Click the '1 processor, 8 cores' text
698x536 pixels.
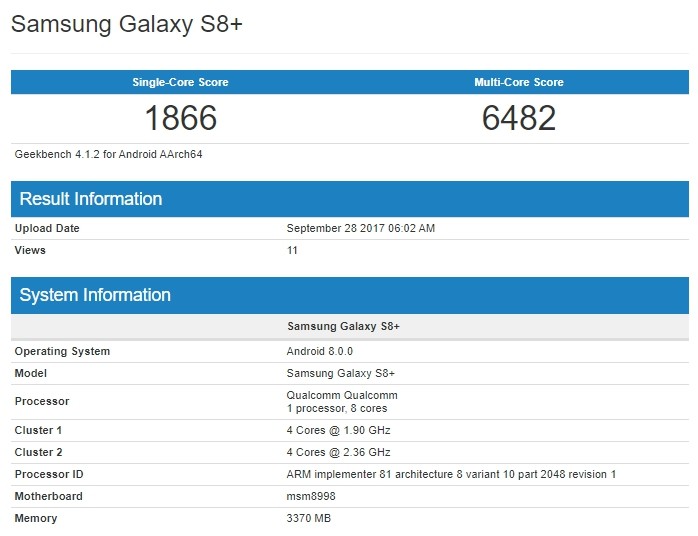337,409
